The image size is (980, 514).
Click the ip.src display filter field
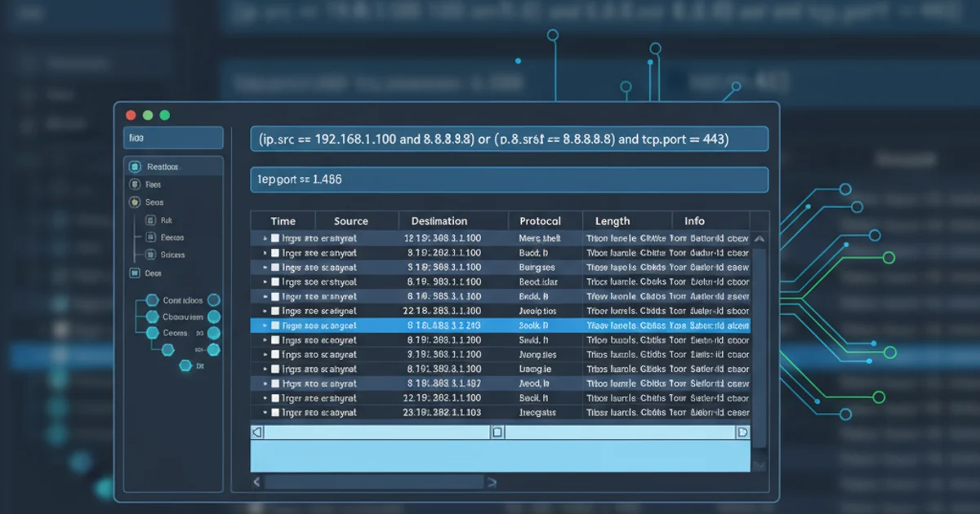click(509, 140)
